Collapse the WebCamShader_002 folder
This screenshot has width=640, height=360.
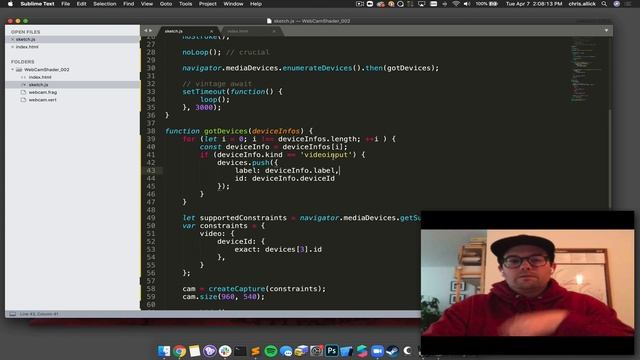12,69
